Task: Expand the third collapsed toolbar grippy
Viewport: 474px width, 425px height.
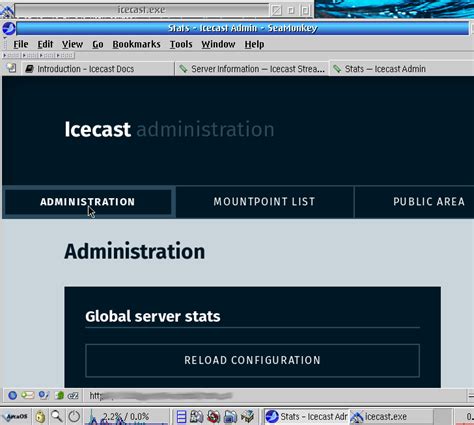Action: click(48, 55)
